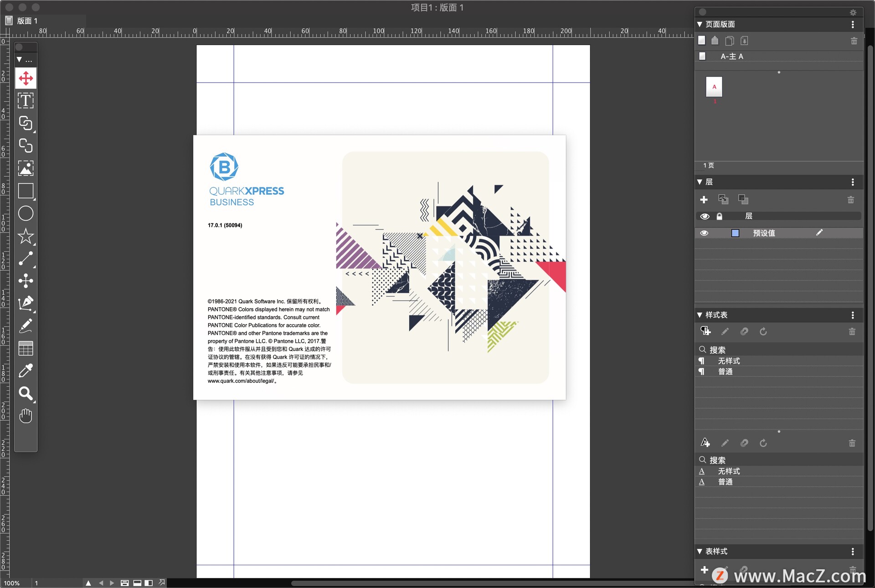This screenshot has width=875, height=588.
Task: Collapse the 表样式 panel section
Action: click(x=700, y=551)
